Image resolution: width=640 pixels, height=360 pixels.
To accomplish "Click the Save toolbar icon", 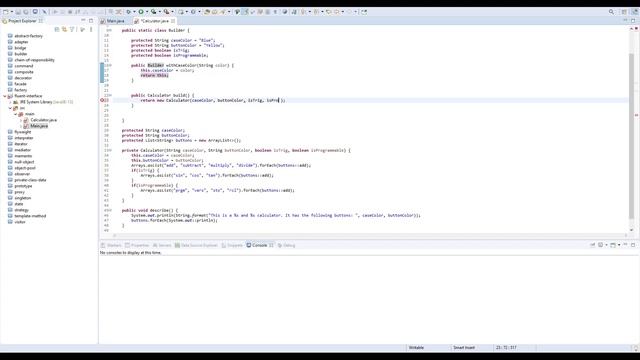I will pyautogui.click(x=18, y=12).
